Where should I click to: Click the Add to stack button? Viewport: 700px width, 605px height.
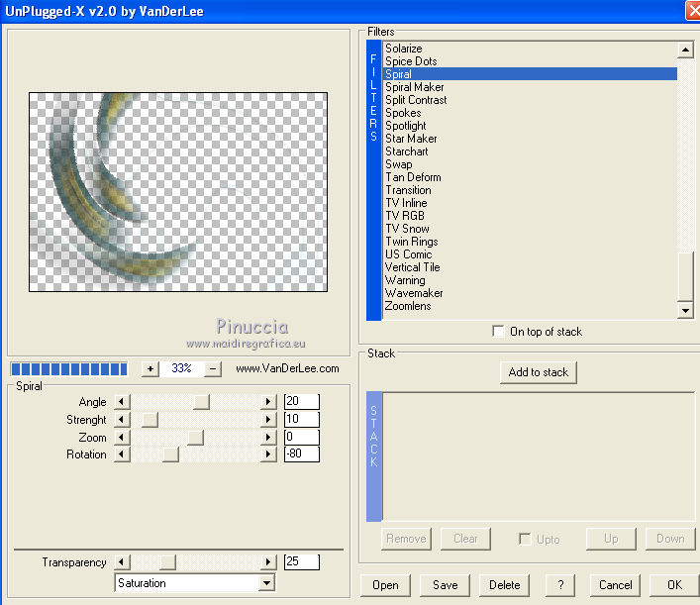pos(538,372)
